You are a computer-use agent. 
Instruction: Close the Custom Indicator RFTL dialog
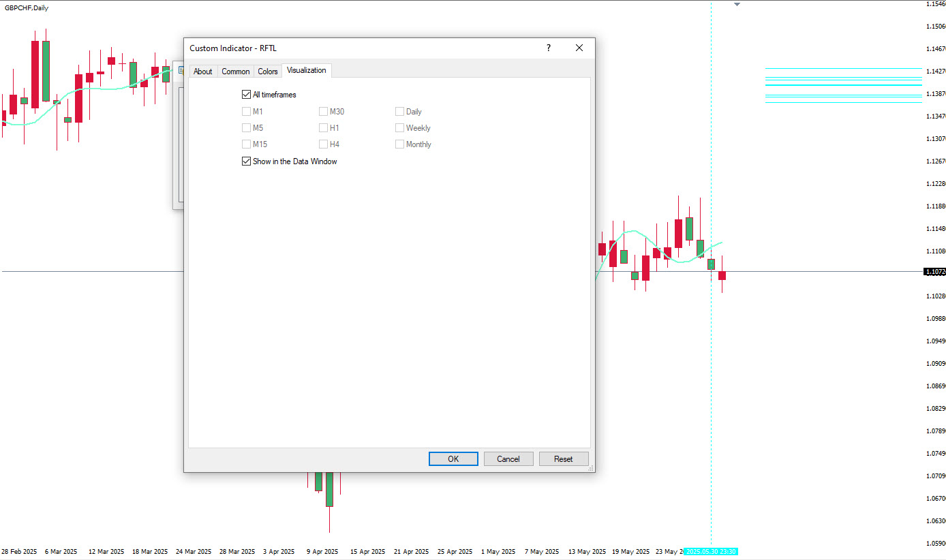pos(579,48)
